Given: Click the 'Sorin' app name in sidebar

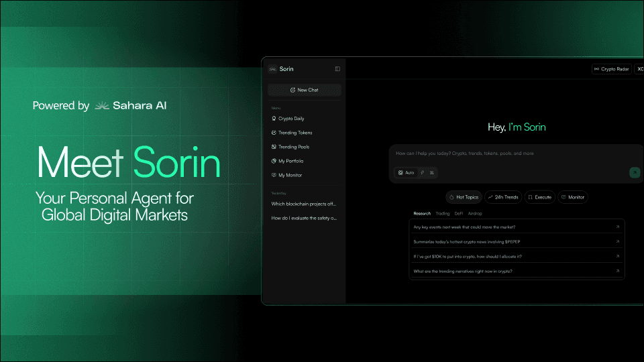Looking at the screenshot, I should pyautogui.click(x=286, y=69).
